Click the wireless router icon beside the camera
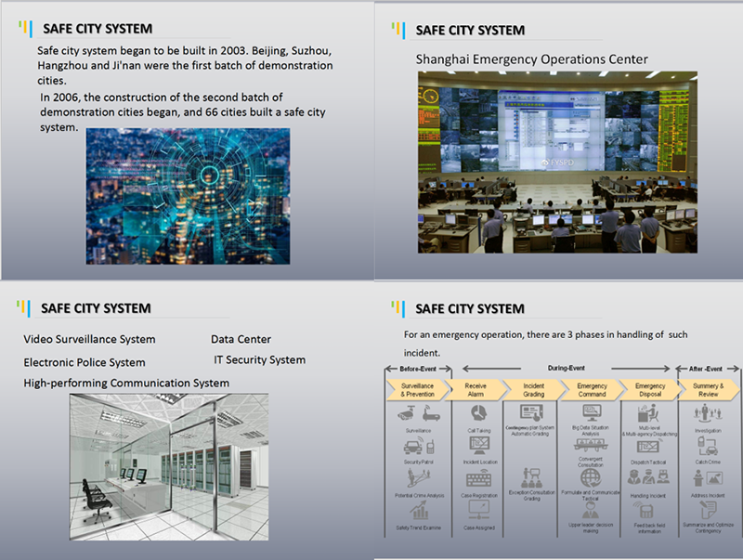The image size is (743, 560). 431,413
